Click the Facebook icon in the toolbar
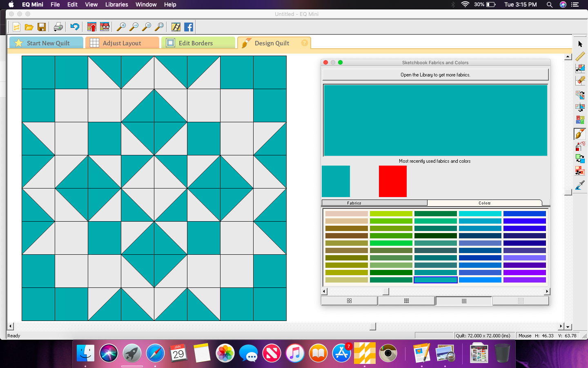This screenshot has height=368, width=588. pyautogui.click(x=189, y=27)
